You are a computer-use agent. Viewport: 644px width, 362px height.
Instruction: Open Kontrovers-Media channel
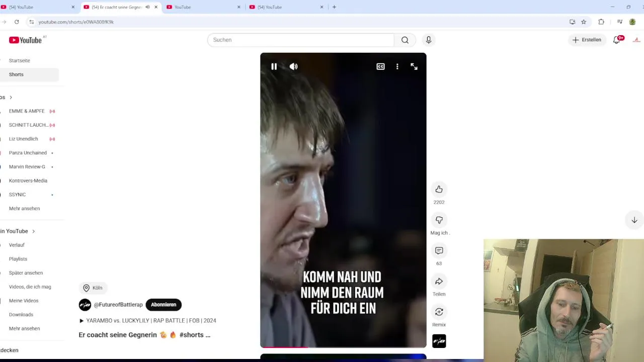click(x=29, y=180)
